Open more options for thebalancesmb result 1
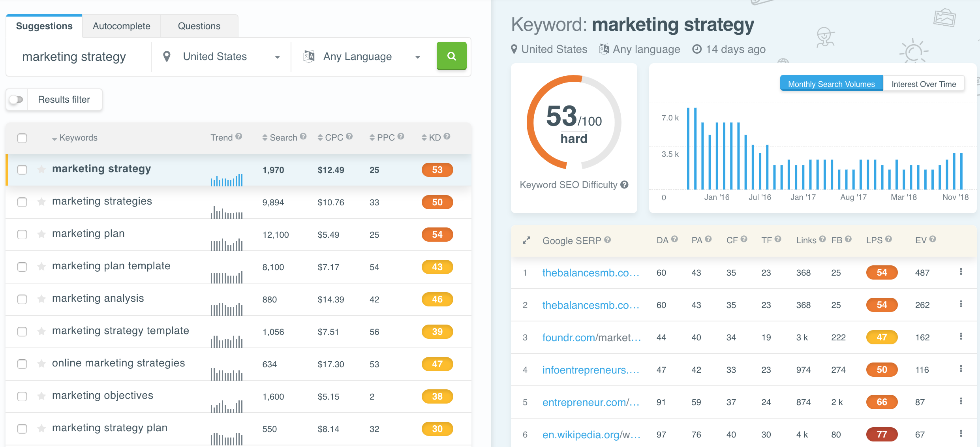980x447 pixels. click(961, 272)
